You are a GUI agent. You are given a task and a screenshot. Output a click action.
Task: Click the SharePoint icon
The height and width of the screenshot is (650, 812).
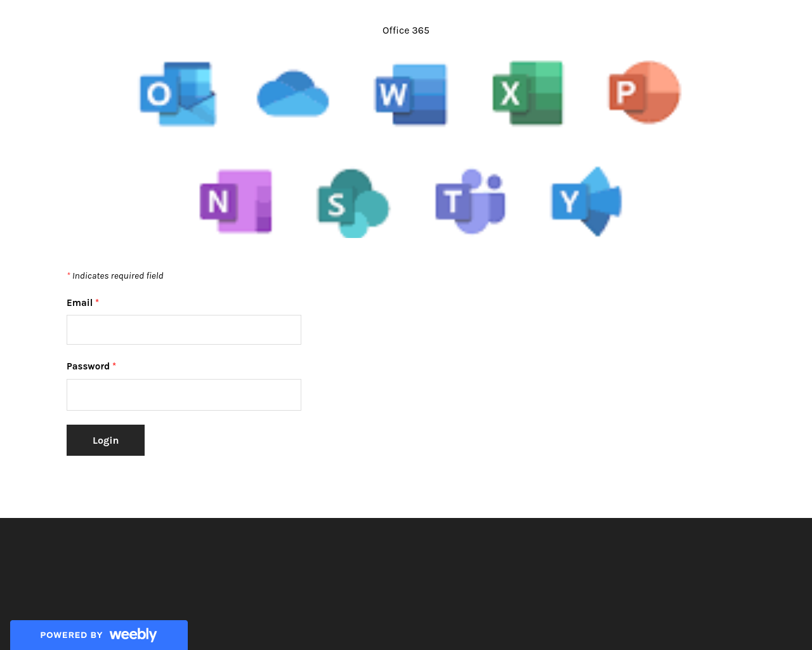tap(353, 203)
